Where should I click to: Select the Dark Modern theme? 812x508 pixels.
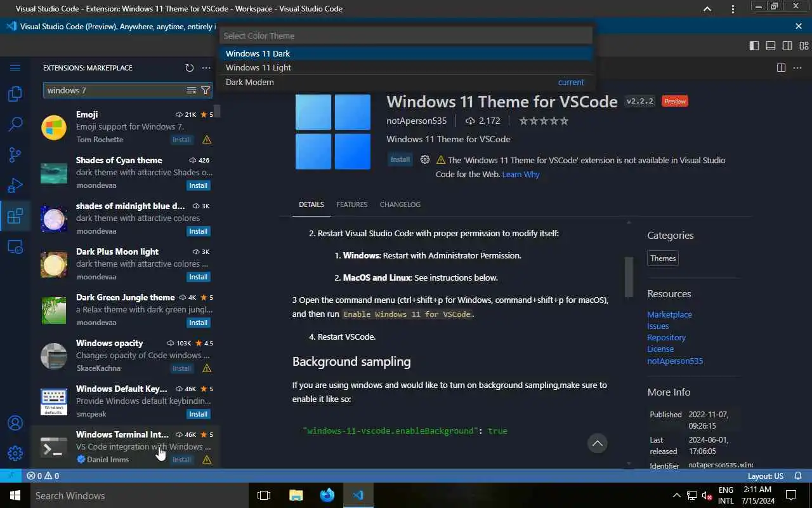(406, 82)
